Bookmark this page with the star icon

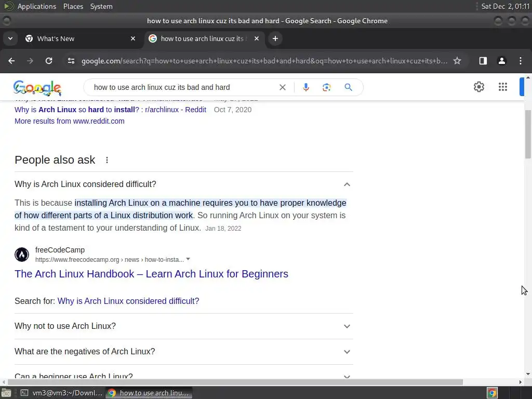click(x=457, y=61)
